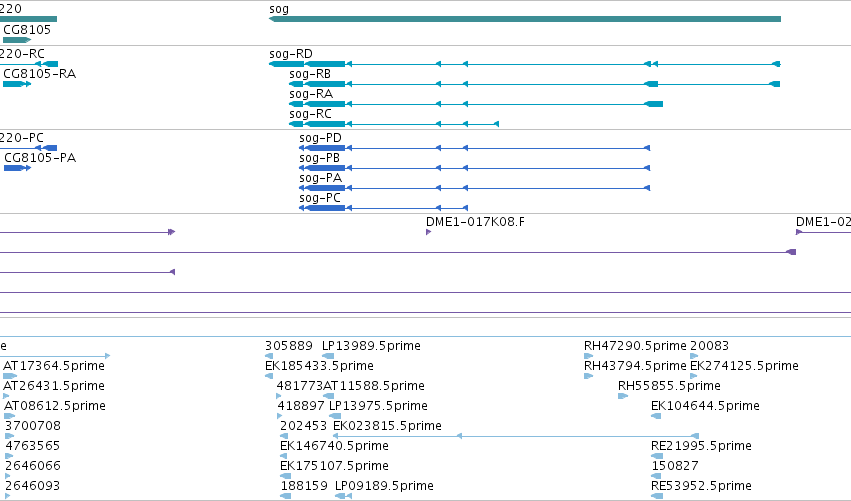Select the 20083 feature label
851x501 pixels.
709,346
